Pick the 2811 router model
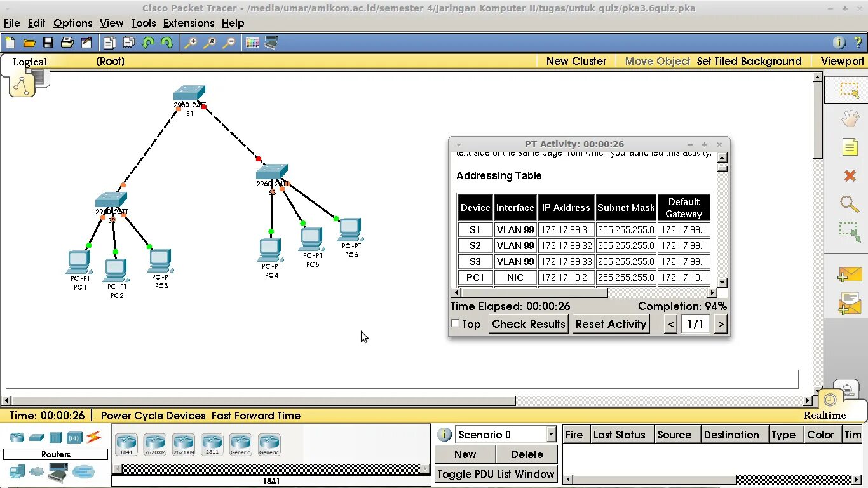 pyautogui.click(x=212, y=444)
